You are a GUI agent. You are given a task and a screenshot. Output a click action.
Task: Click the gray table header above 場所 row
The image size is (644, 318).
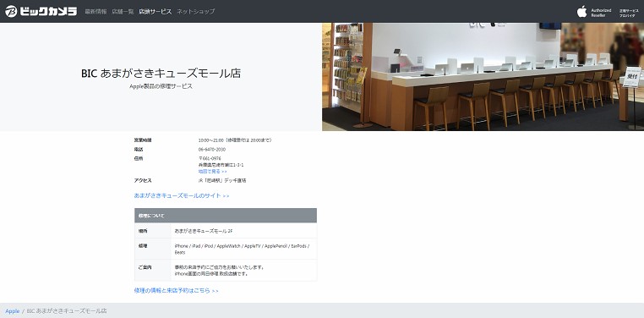226,216
